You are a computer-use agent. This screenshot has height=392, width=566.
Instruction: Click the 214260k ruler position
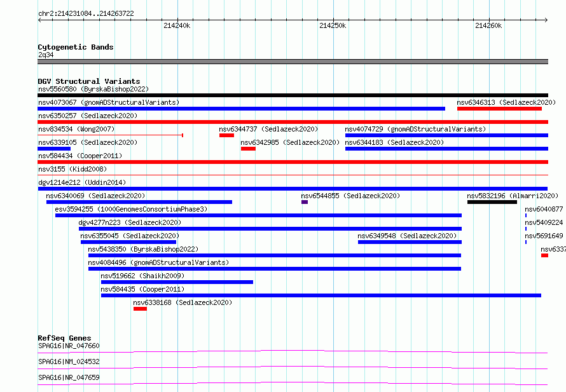point(488,25)
